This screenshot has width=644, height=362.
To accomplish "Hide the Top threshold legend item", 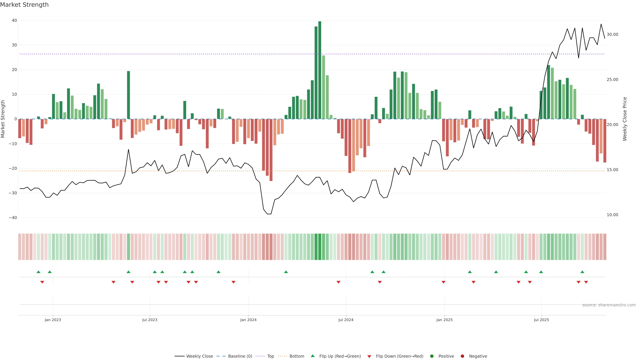I will [x=270, y=356].
